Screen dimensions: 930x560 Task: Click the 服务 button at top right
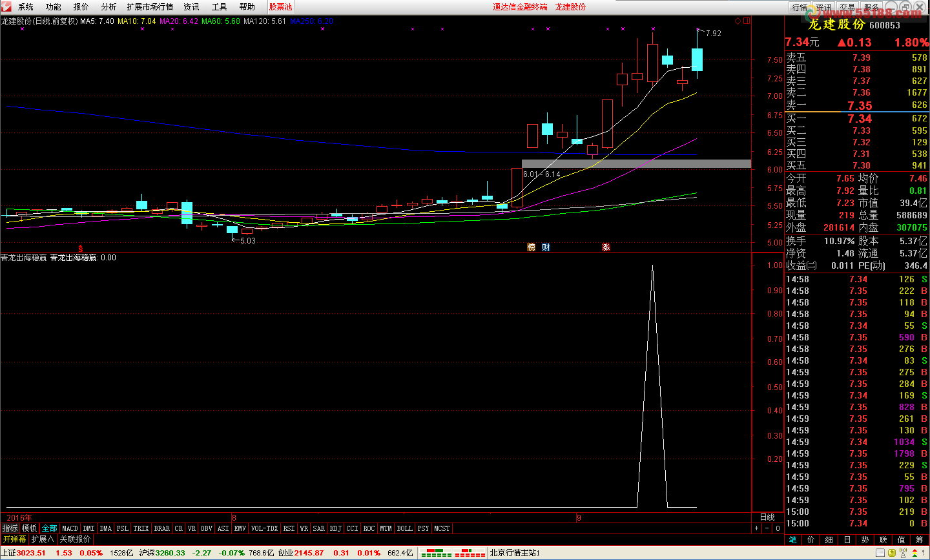pos(871,7)
